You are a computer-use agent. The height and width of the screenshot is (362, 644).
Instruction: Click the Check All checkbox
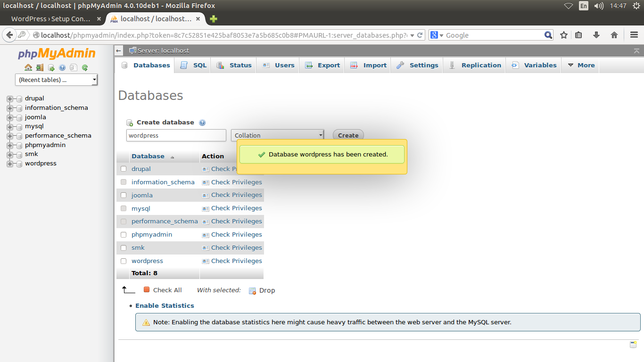(x=147, y=290)
